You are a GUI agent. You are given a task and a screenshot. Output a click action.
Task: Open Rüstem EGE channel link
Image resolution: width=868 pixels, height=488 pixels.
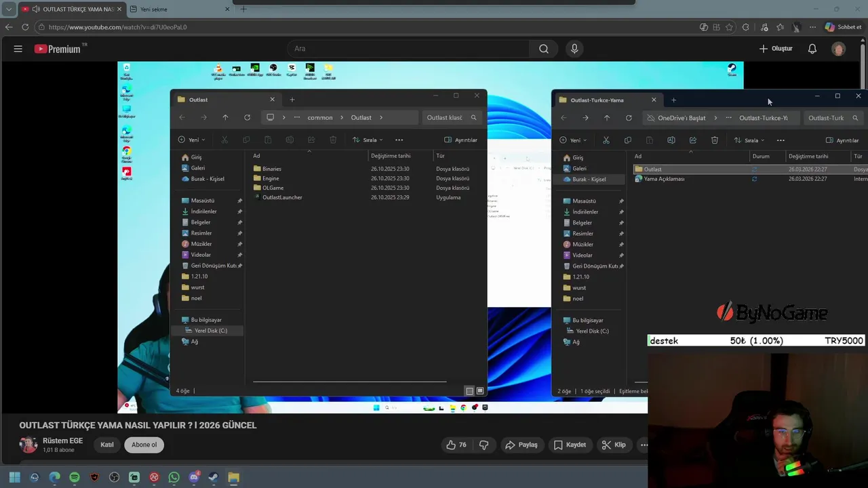[x=62, y=441]
